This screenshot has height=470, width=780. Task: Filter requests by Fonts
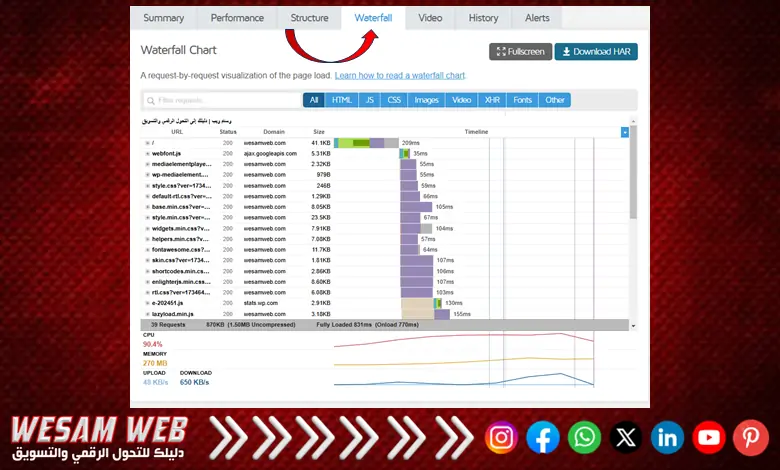click(x=523, y=100)
